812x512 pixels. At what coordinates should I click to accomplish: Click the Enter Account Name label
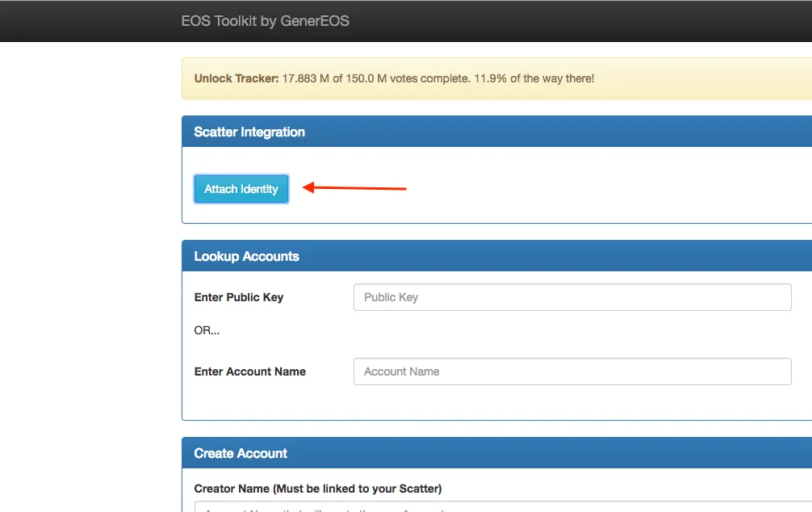[250, 371]
